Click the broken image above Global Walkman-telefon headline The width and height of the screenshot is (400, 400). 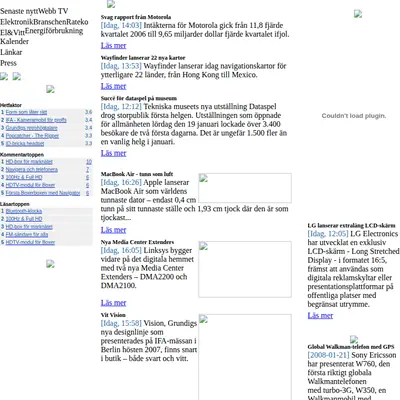354,339
